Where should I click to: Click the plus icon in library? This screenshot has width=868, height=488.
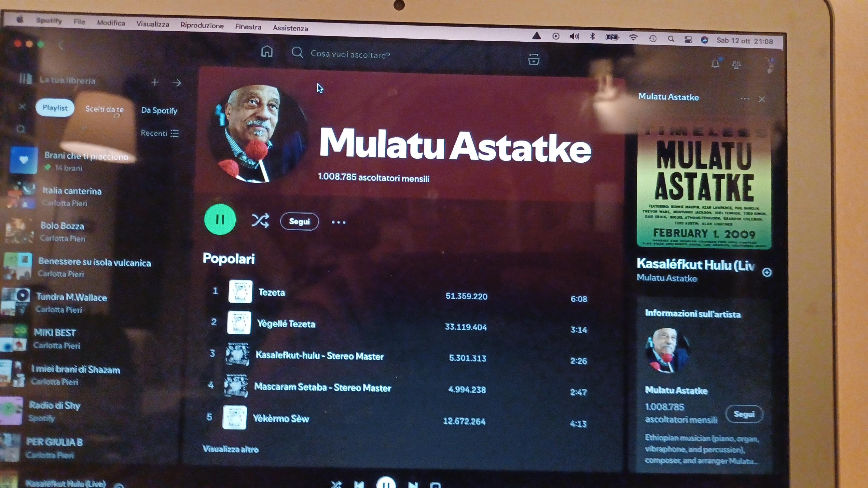click(x=155, y=82)
